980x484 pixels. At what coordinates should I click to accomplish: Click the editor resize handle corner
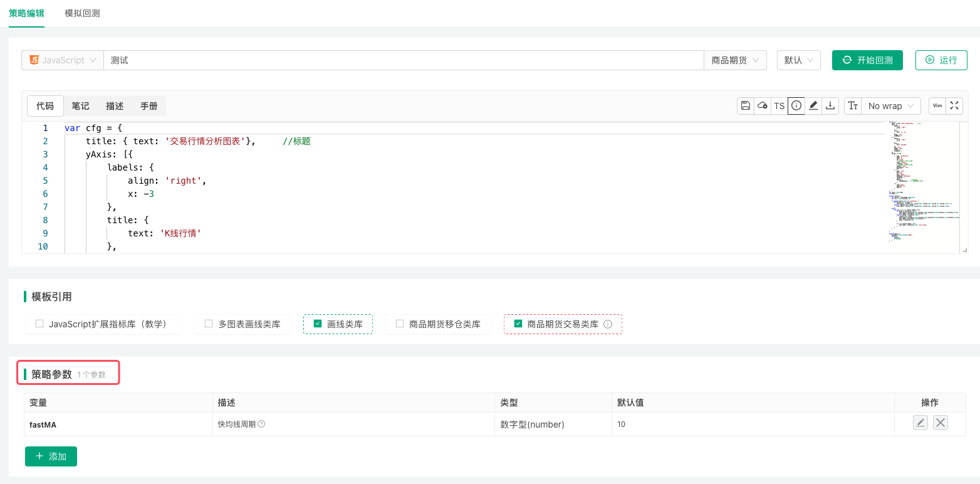pos(964,250)
